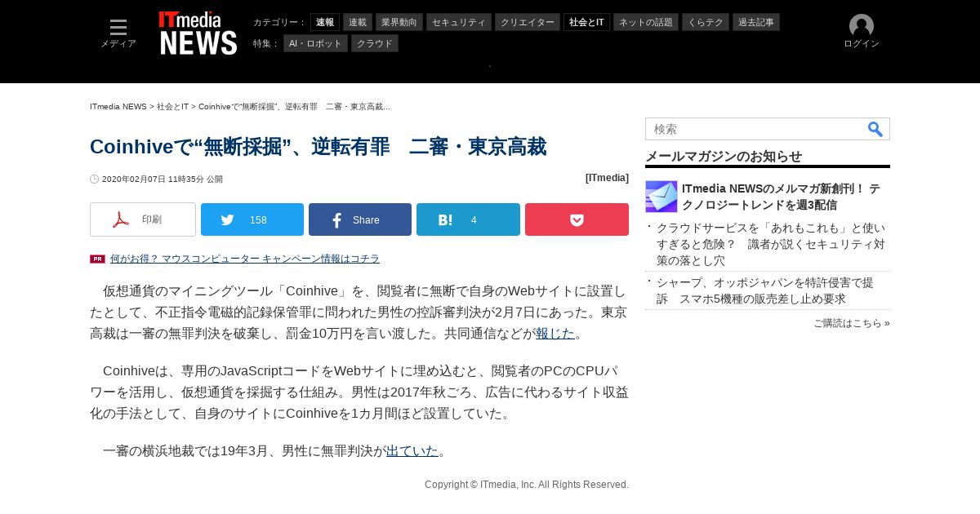
Task: Click the article headline Coinhiveで無断採掘
Action: pyautogui.click(x=318, y=147)
